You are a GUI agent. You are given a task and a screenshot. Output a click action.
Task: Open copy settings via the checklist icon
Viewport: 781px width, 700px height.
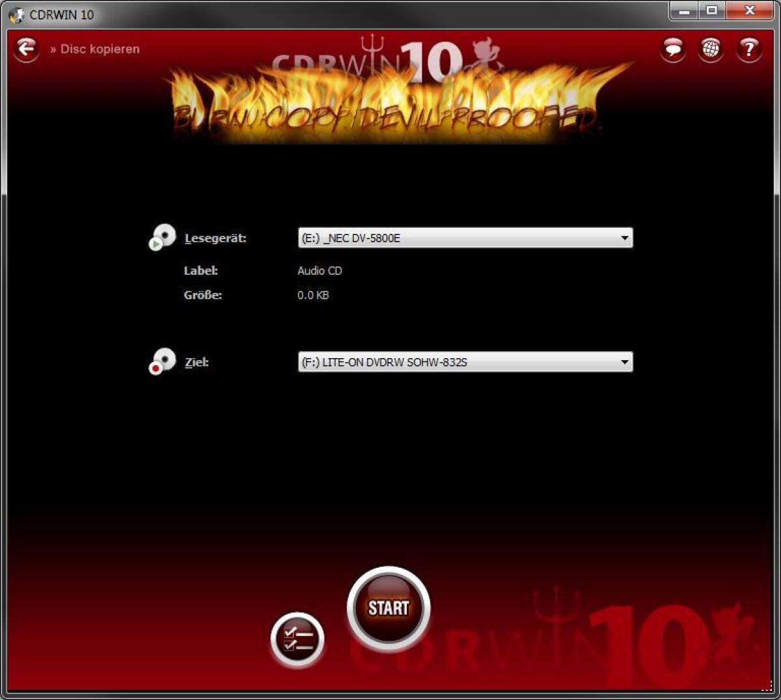pyautogui.click(x=297, y=639)
